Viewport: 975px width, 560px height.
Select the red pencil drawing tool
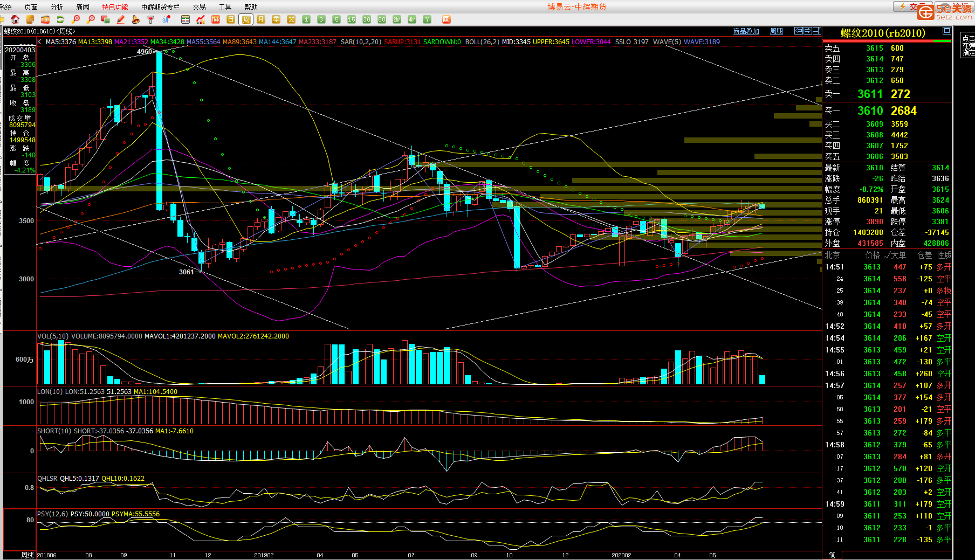[121, 19]
